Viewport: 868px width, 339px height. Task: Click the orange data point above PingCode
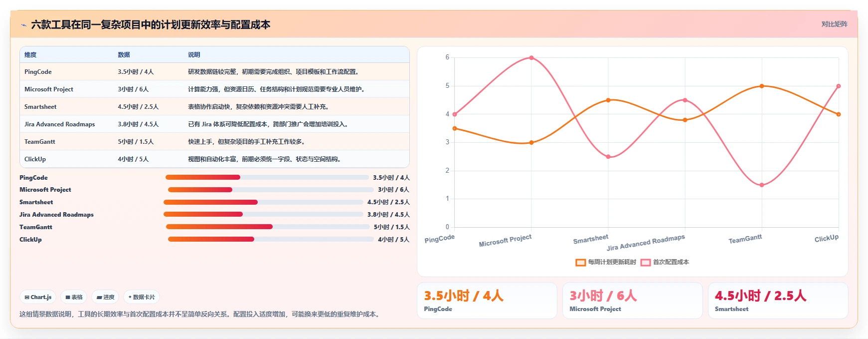pos(455,129)
